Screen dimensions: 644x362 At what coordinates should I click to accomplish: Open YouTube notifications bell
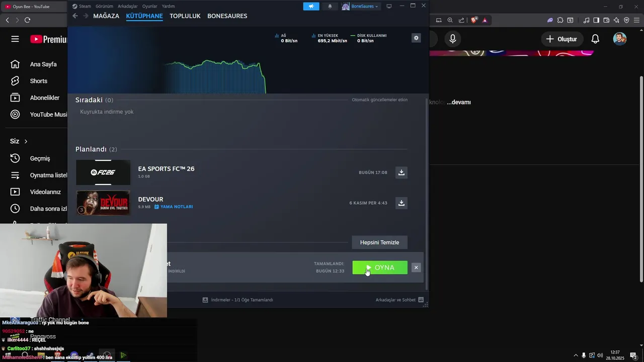pos(595,39)
